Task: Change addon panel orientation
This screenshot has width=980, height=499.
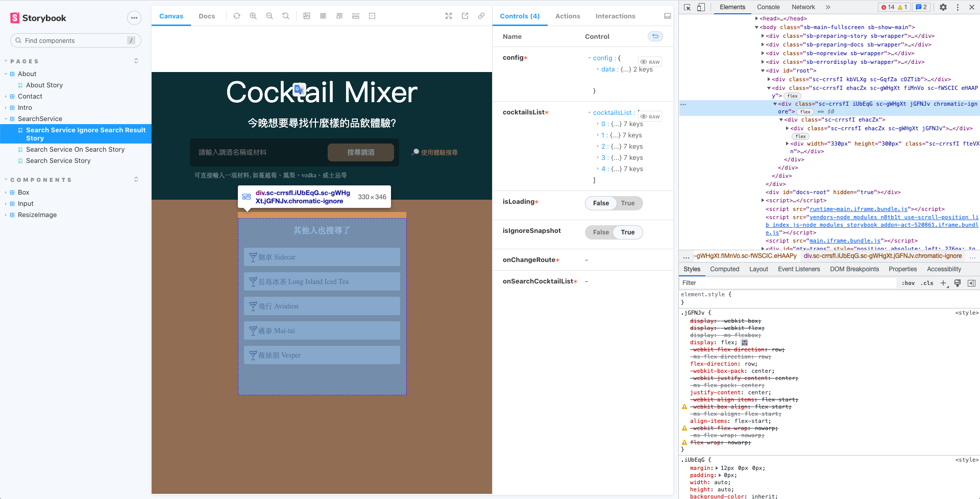Action: (x=668, y=16)
